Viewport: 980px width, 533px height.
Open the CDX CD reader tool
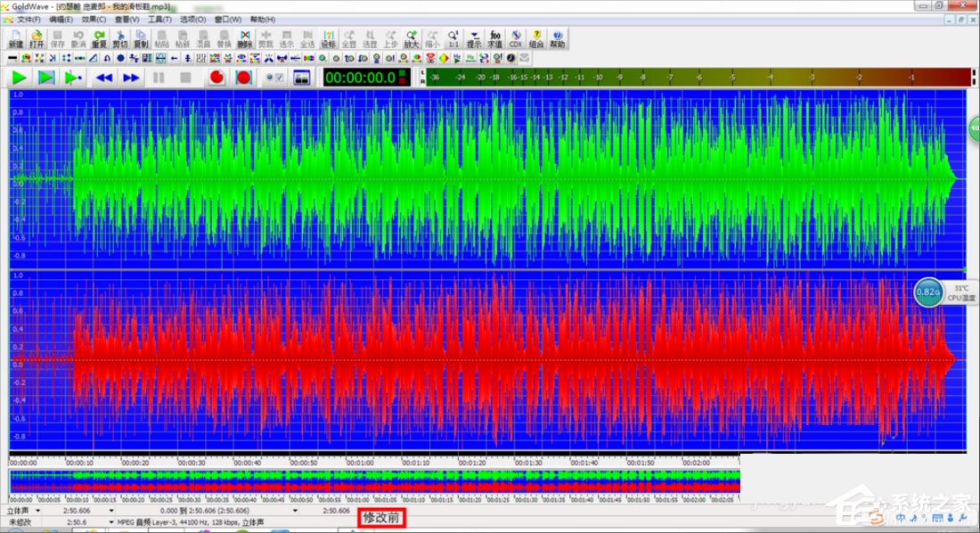pos(515,38)
